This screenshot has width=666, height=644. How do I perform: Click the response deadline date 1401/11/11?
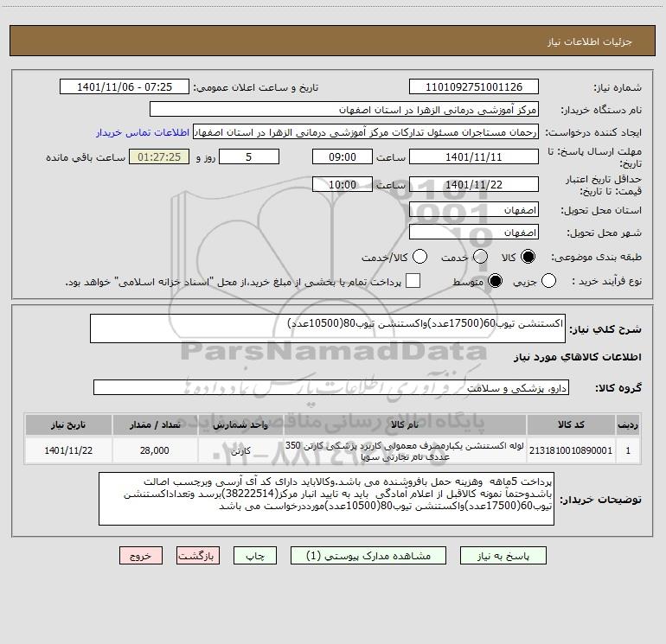coord(474,157)
